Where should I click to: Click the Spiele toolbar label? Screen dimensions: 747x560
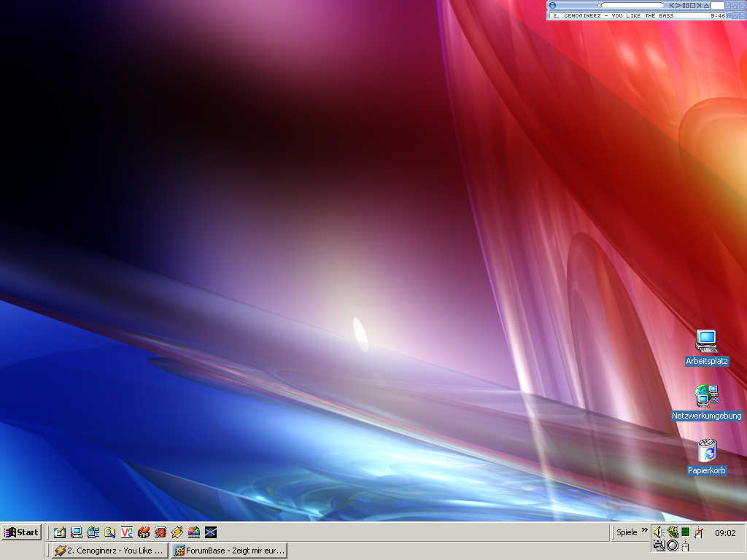(x=627, y=532)
